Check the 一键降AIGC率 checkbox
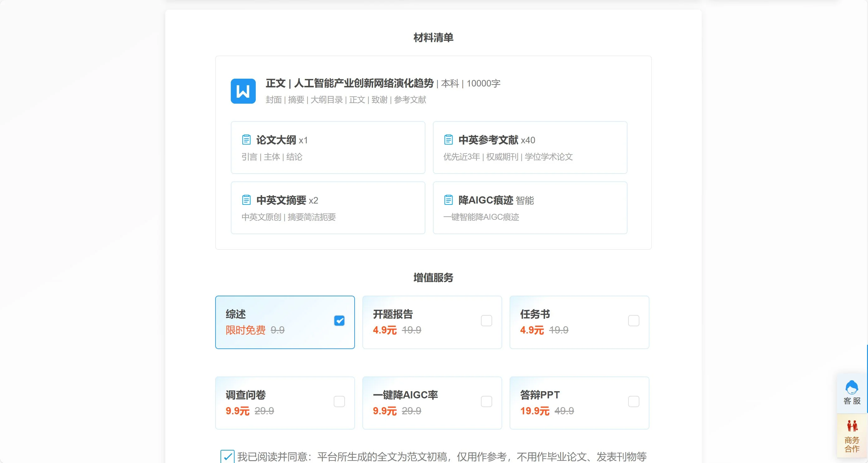This screenshot has width=868, height=463. point(487,401)
